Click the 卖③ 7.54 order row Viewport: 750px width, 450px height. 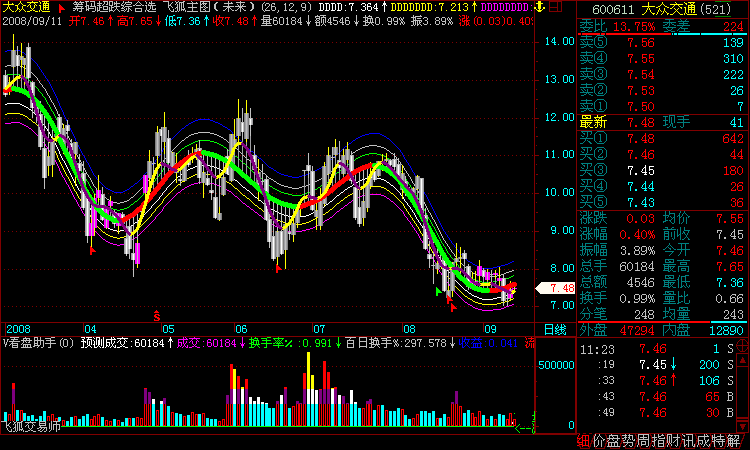point(662,75)
